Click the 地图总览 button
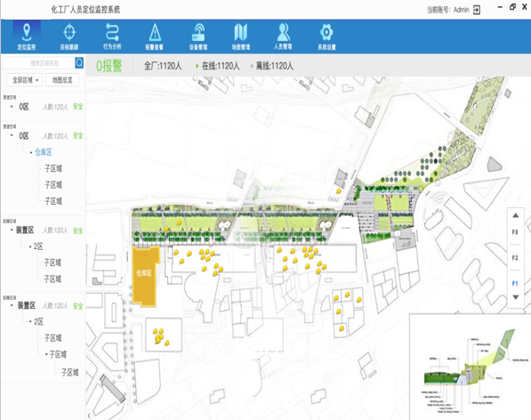 pyautogui.click(x=62, y=80)
